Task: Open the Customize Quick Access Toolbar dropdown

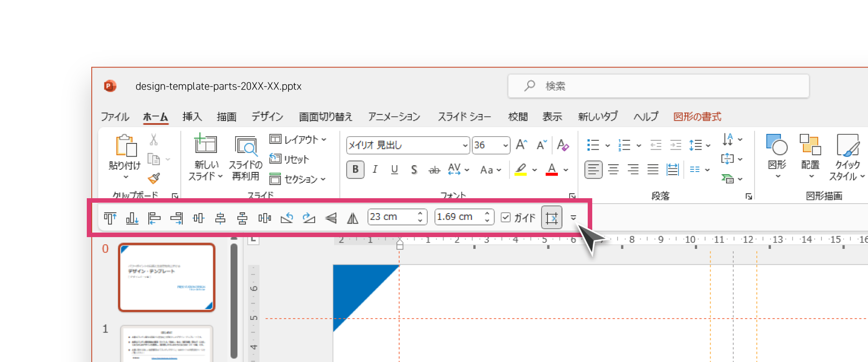Action: (x=573, y=218)
